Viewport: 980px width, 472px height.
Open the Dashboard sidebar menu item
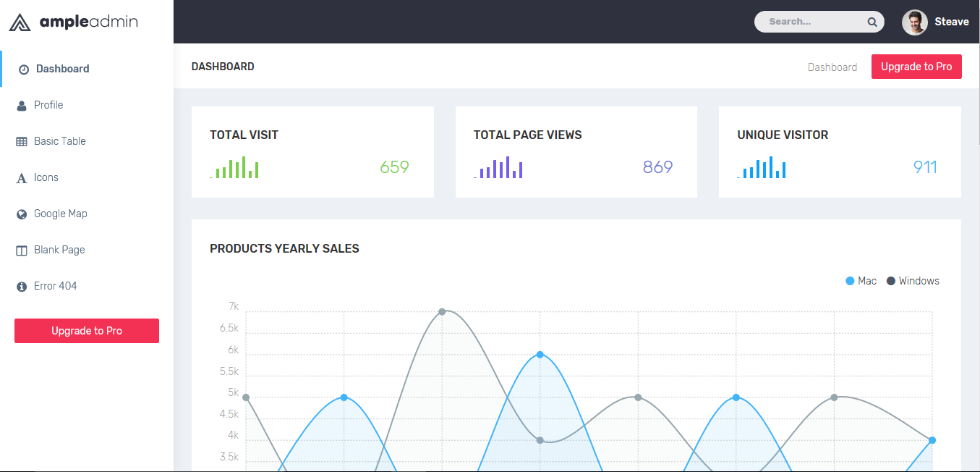[87, 69]
